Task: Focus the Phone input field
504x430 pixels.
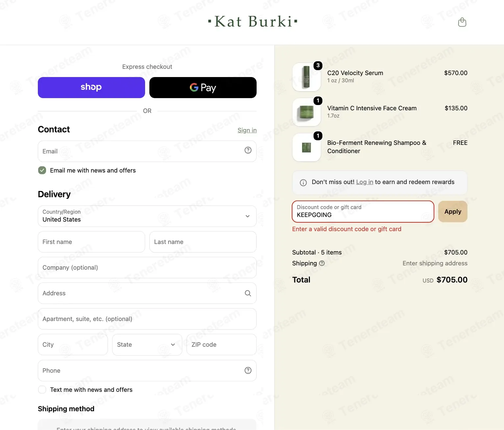Action: [x=147, y=370]
